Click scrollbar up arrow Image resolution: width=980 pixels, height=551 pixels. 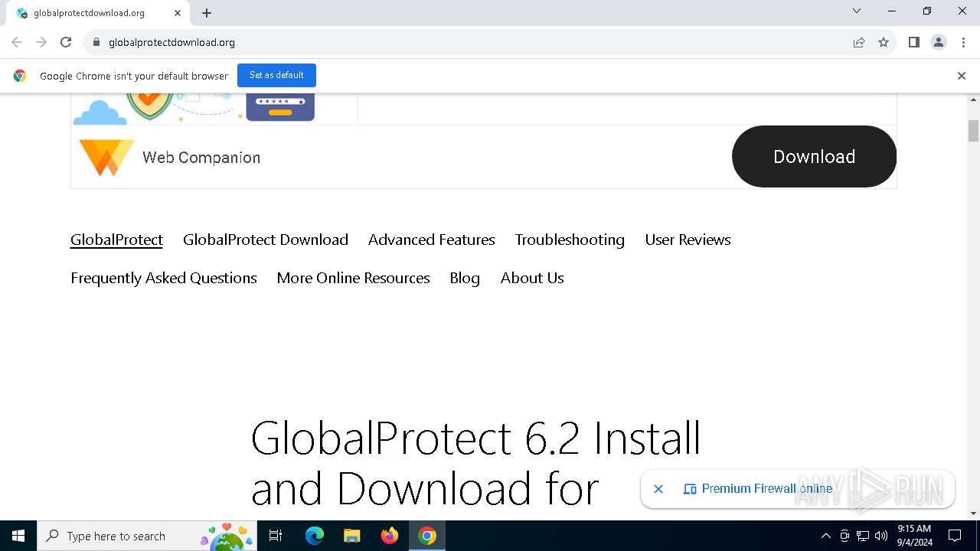(x=973, y=99)
